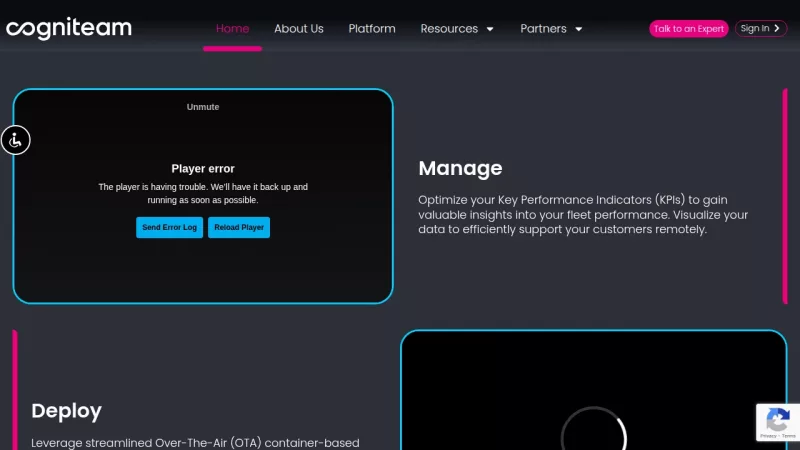Click the Manage description paragraph
This screenshot has width=800, height=450.
coord(583,215)
